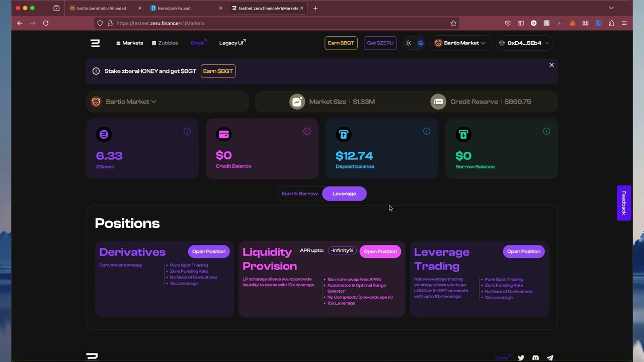The image size is (644, 362).
Task: Click Earn $BGT in the staking banner
Action: point(218,71)
